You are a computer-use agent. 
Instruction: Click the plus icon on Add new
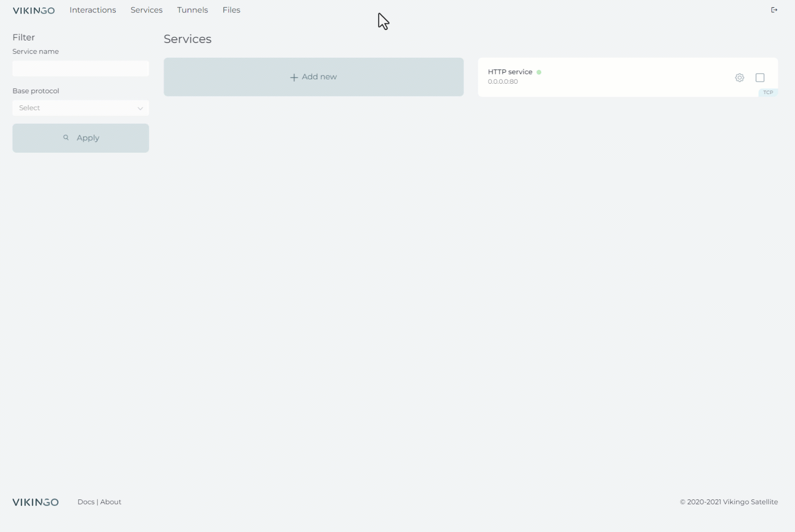click(x=294, y=77)
